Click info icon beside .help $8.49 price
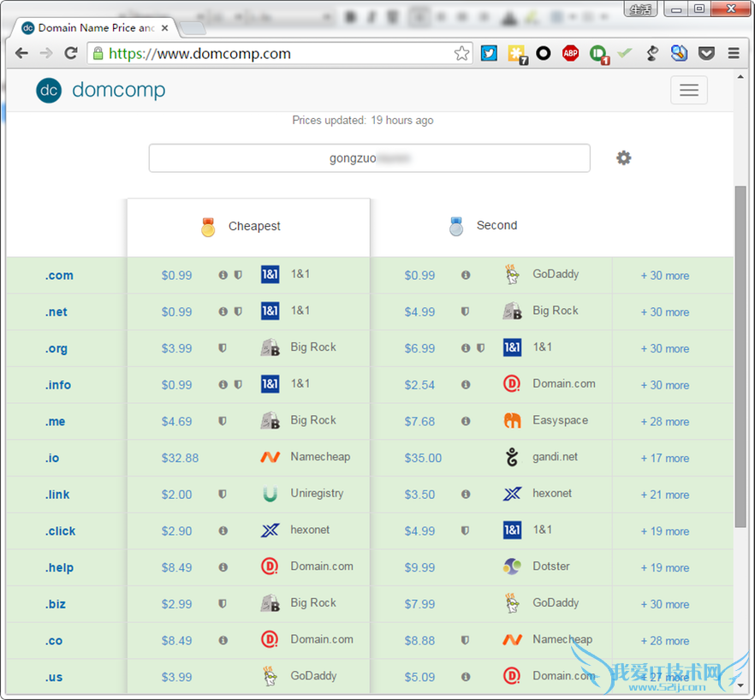Viewport: 755px width, 700px height. click(223, 567)
